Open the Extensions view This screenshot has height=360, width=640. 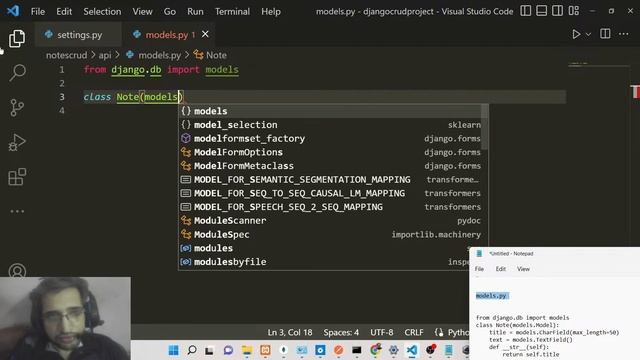(x=17, y=177)
